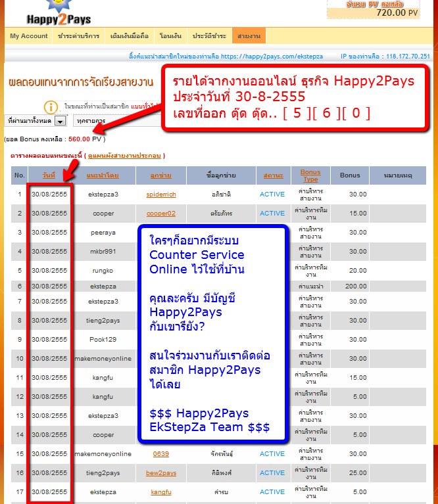
Task: Click the orange info icon
Action: click(x=51, y=106)
